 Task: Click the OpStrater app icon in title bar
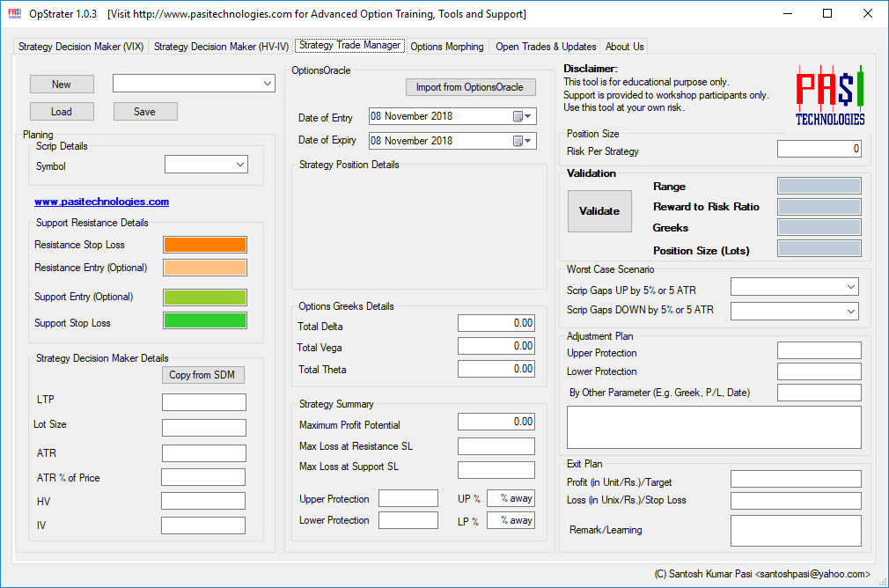[15, 13]
